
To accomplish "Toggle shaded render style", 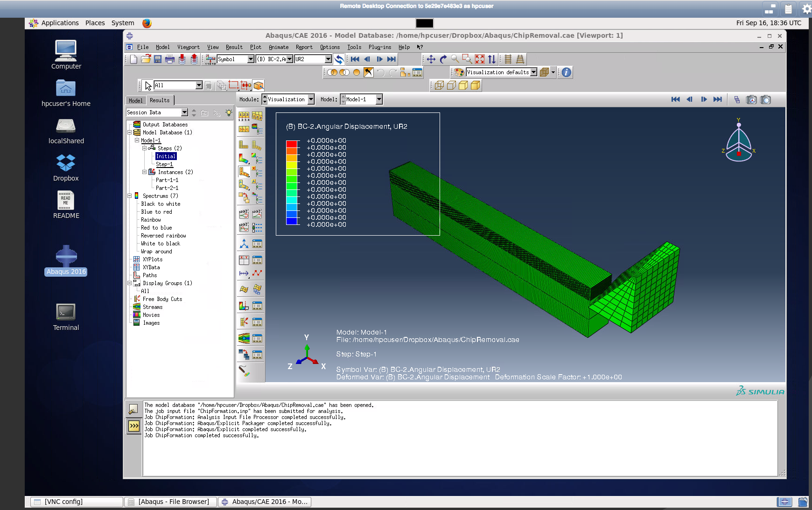I will tap(476, 85).
